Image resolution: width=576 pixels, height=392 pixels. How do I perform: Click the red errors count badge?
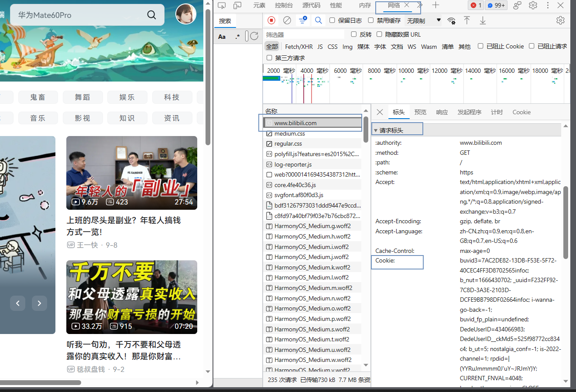(476, 5)
